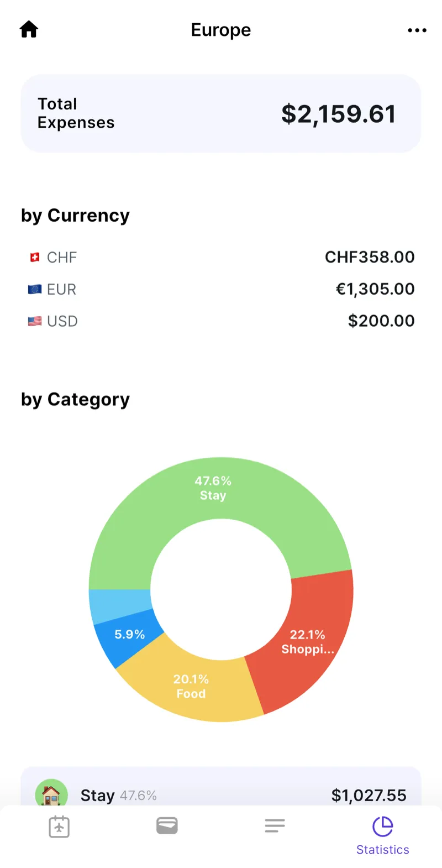442x868 pixels.
Task: Tap the Swiss flag icon beside CHF
Action: tap(35, 257)
